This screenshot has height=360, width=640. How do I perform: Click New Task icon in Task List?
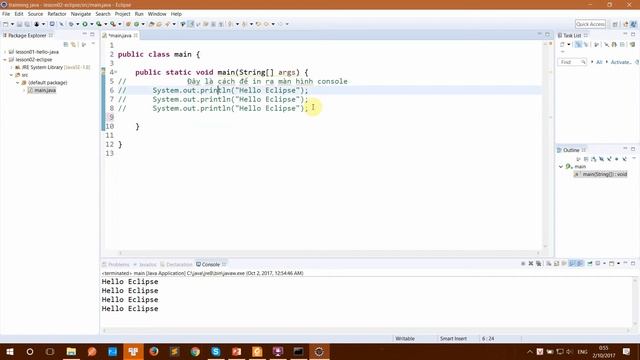[562, 44]
